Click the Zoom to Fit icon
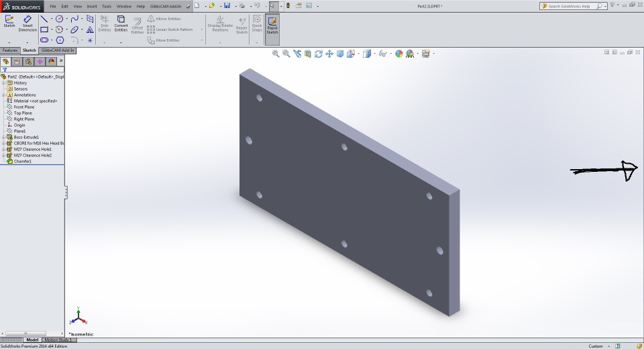Screen dimensions: 644x349 click(276, 54)
